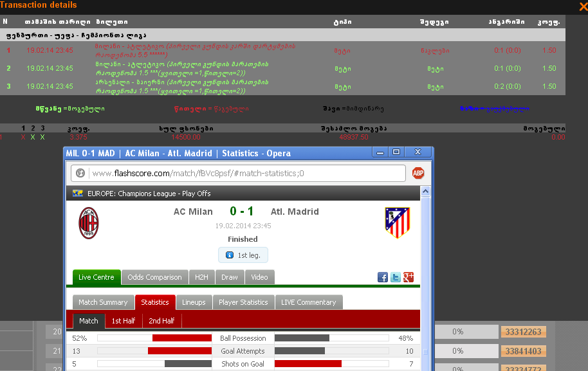The image size is (588, 371).
Task: Click background ID 33841403 cell
Action: pos(523,351)
